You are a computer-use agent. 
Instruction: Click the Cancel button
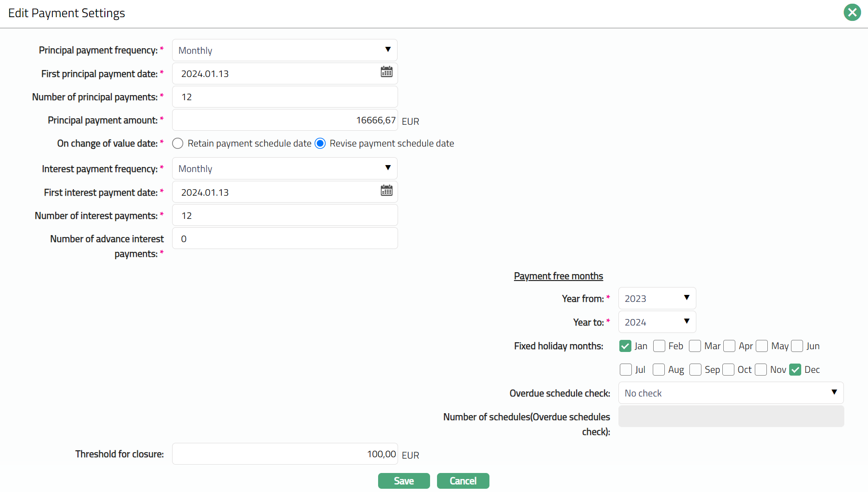(x=463, y=481)
